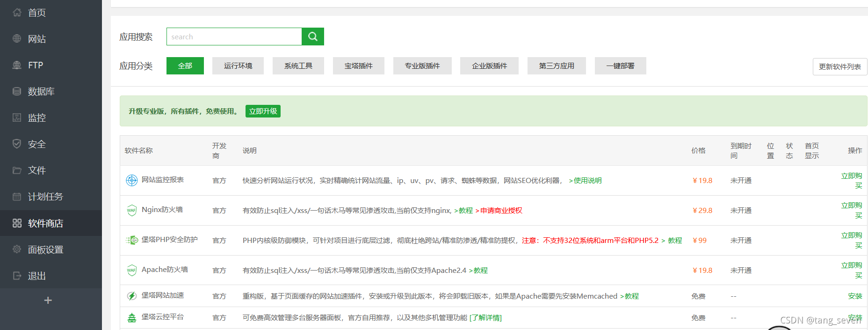Focus the application search field
The height and width of the screenshot is (330, 868).
point(234,37)
